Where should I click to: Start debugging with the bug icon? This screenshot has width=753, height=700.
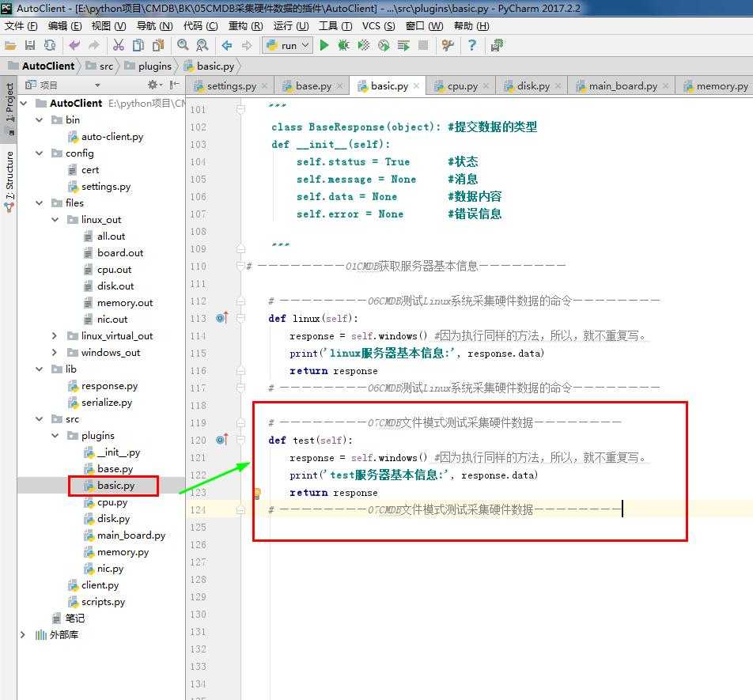[344, 46]
